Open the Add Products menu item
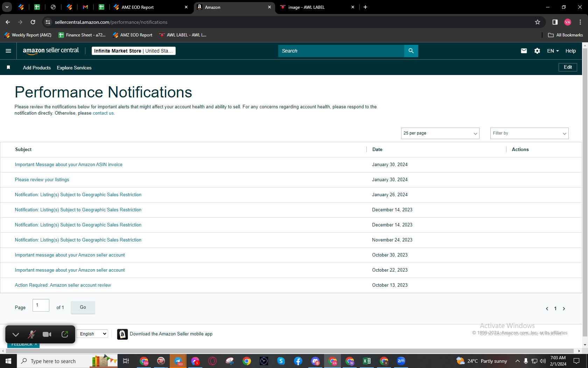 [x=37, y=68]
